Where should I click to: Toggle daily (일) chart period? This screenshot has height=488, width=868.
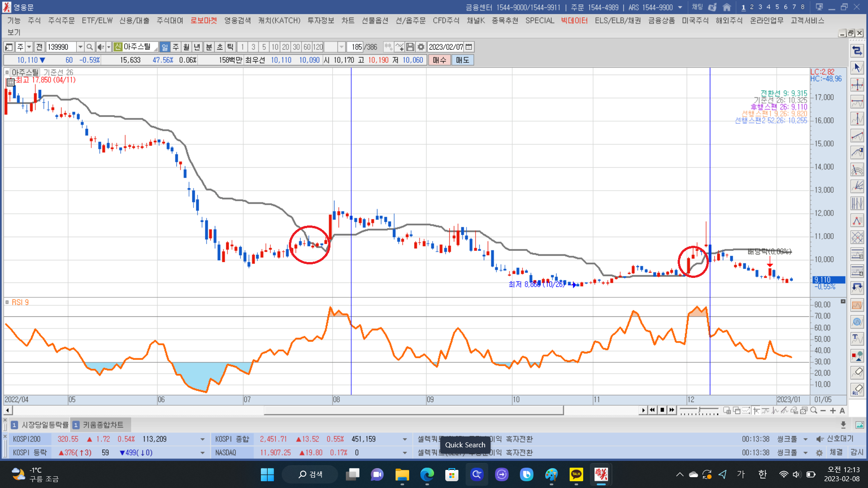coord(165,47)
